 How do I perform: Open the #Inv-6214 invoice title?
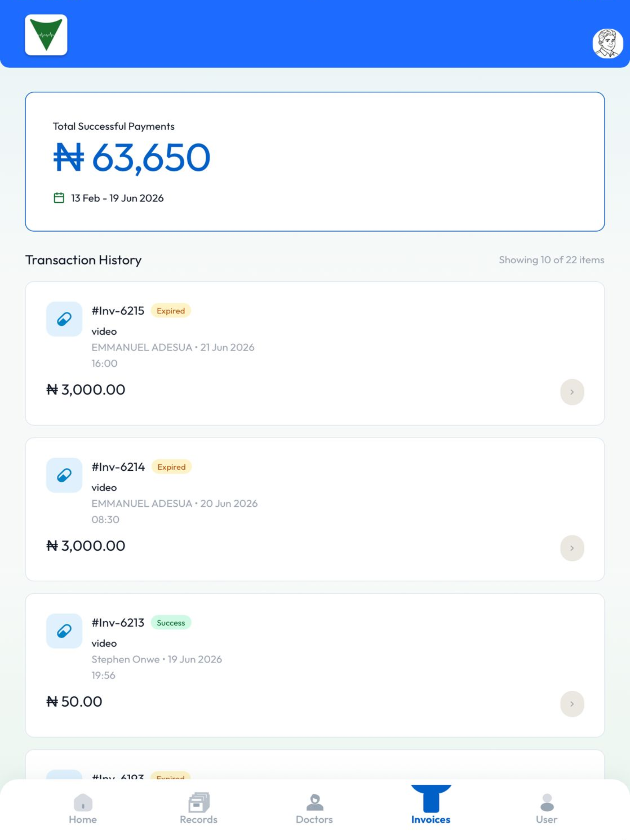tap(118, 467)
